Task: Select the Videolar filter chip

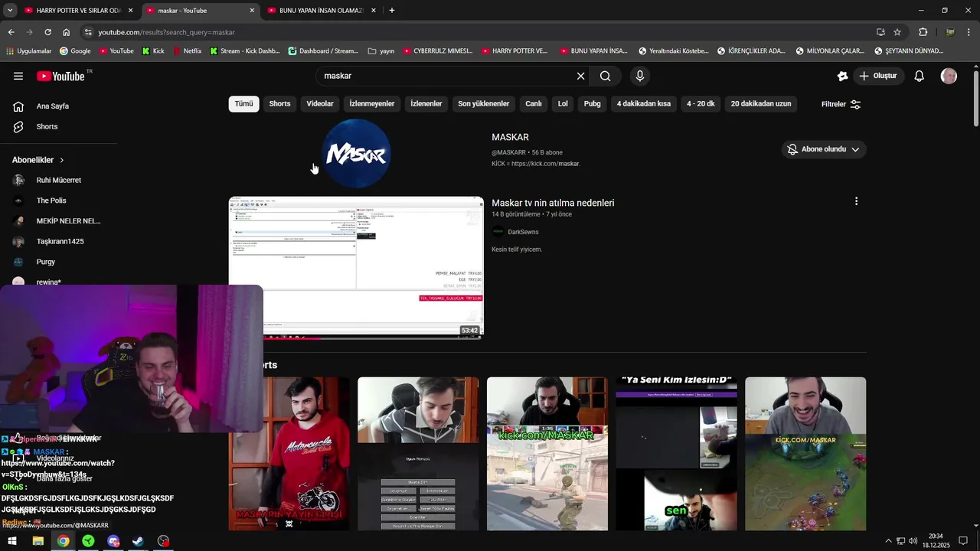Action: 320,104
